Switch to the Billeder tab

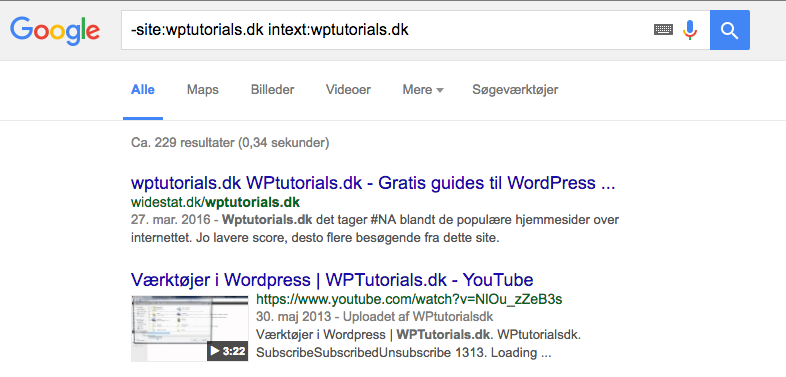(272, 90)
